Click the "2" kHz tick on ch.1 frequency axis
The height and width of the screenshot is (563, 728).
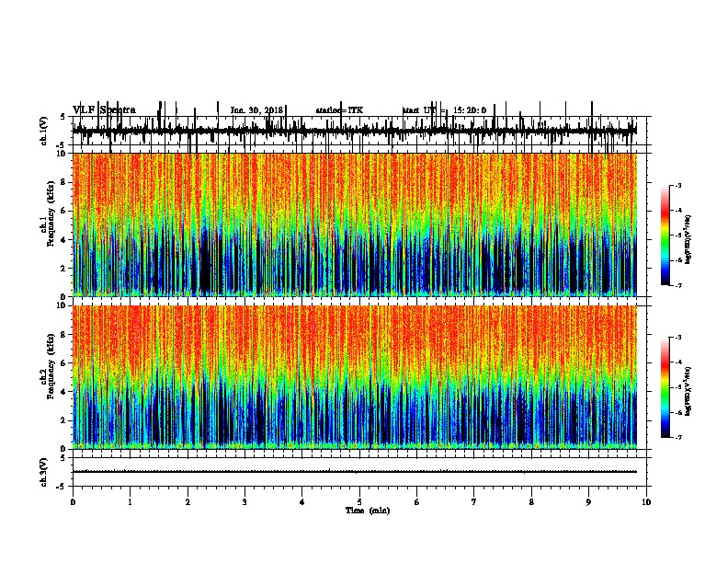[x=63, y=269]
